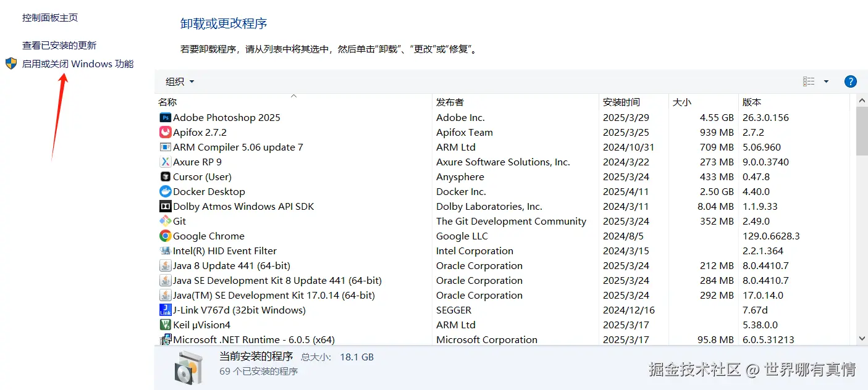Viewport: 868px width, 390px height.
Task: Open 启用或关闭 Windows 功能 link
Action: click(78, 64)
